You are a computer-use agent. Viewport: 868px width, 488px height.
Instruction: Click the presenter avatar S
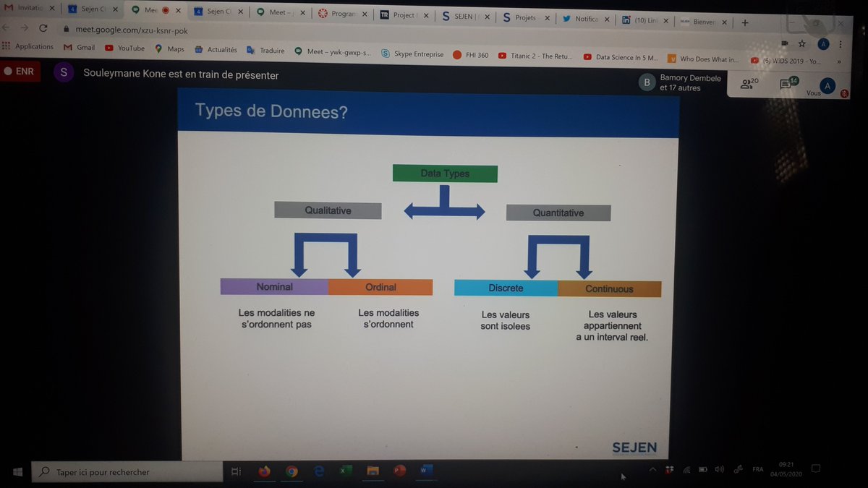(x=64, y=72)
